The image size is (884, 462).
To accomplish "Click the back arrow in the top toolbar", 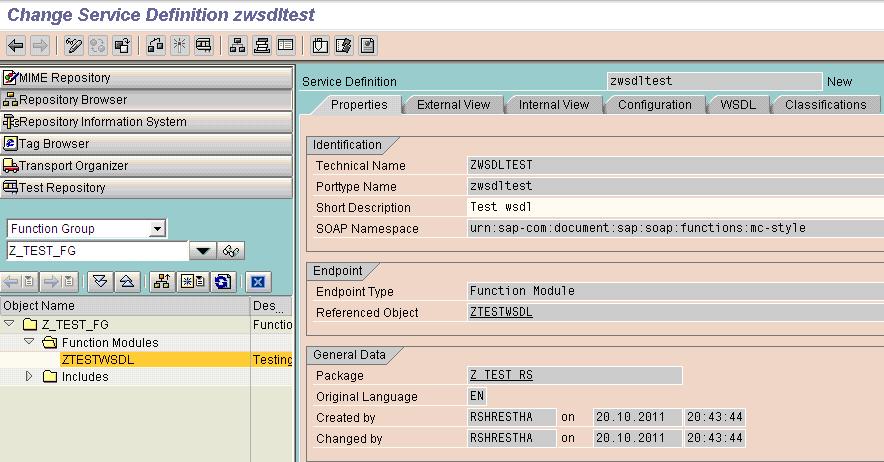I will click(16, 46).
